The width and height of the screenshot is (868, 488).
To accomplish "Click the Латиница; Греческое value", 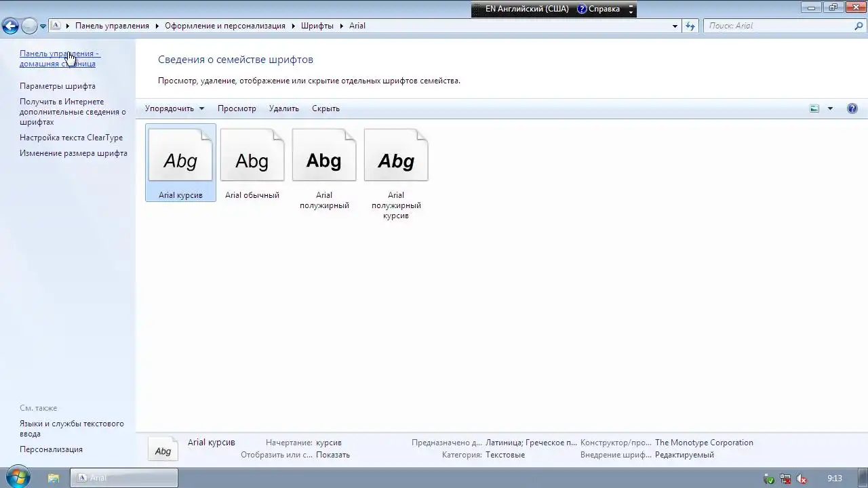I will [x=532, y=443].
